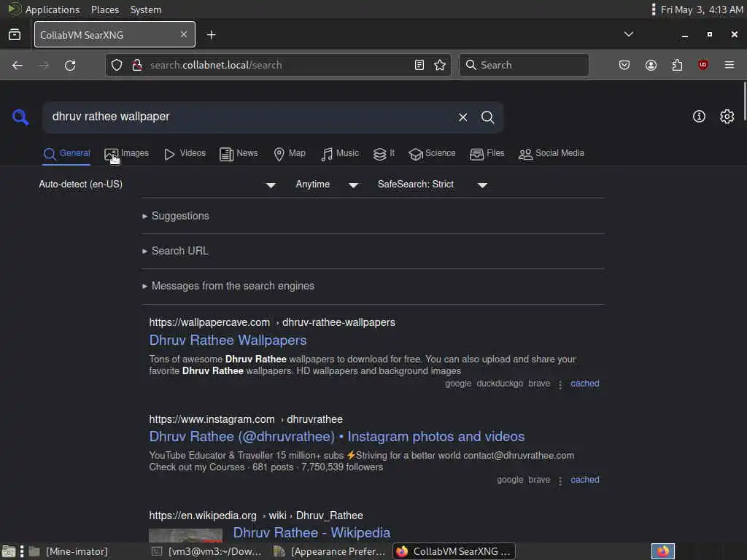
Task: Click the instagram.com result URL
Action: [x=246, y=419]
